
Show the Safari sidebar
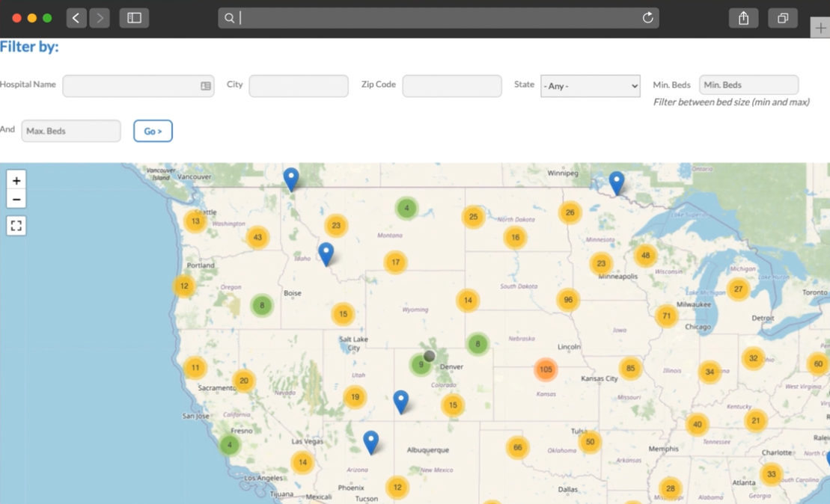click(x=134, y=17)
